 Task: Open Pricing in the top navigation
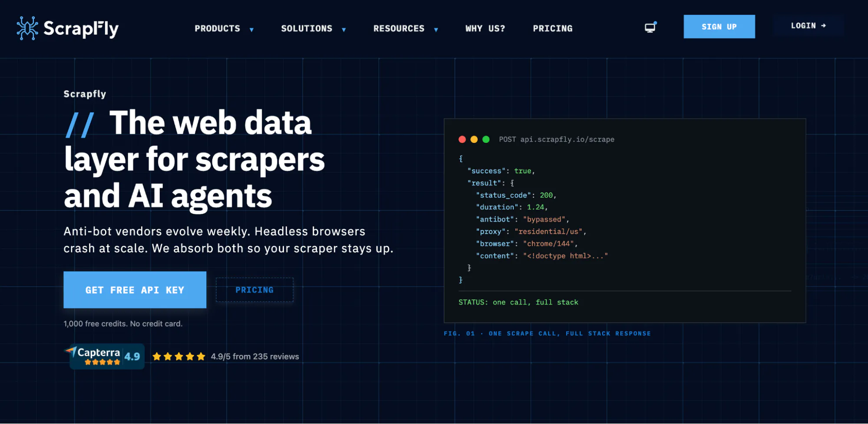pyautogui.click(x=552, y=29)
